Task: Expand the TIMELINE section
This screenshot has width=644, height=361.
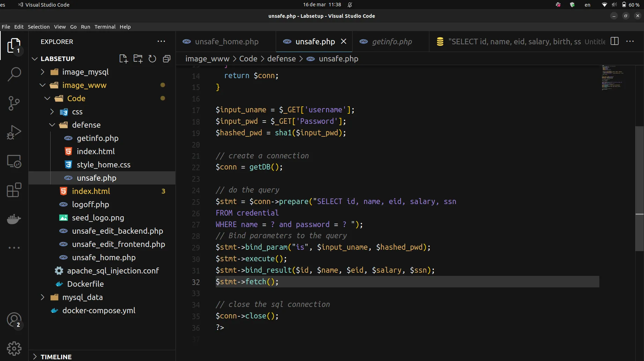Action: [x=56, y=356]
